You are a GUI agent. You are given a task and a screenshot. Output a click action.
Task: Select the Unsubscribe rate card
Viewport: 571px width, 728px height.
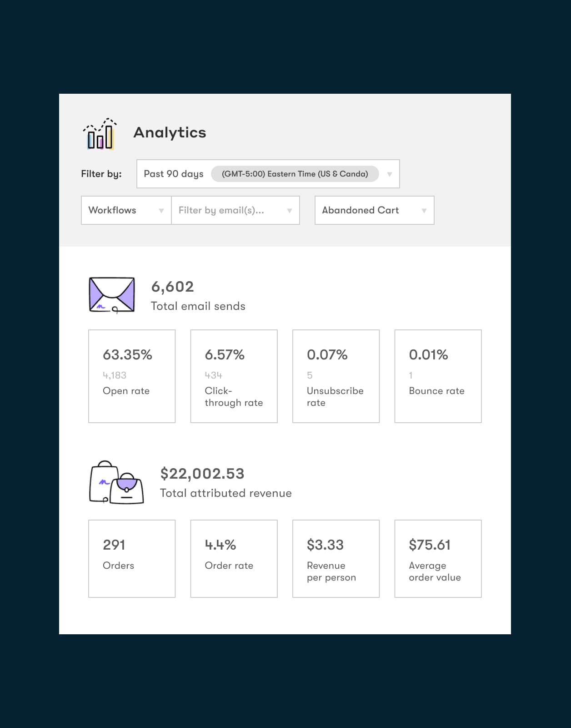click(x=336, y=376)
